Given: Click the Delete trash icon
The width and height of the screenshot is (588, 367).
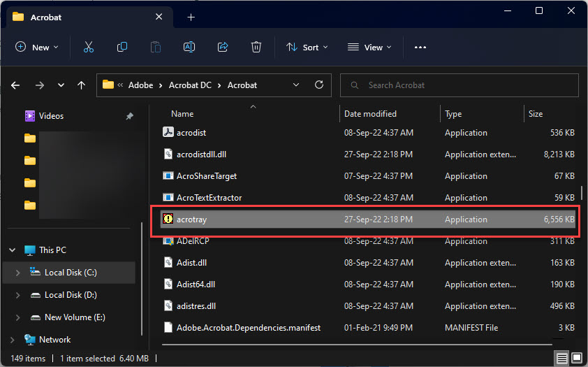Looking at the screenshot, I should [x=256, y=48].
